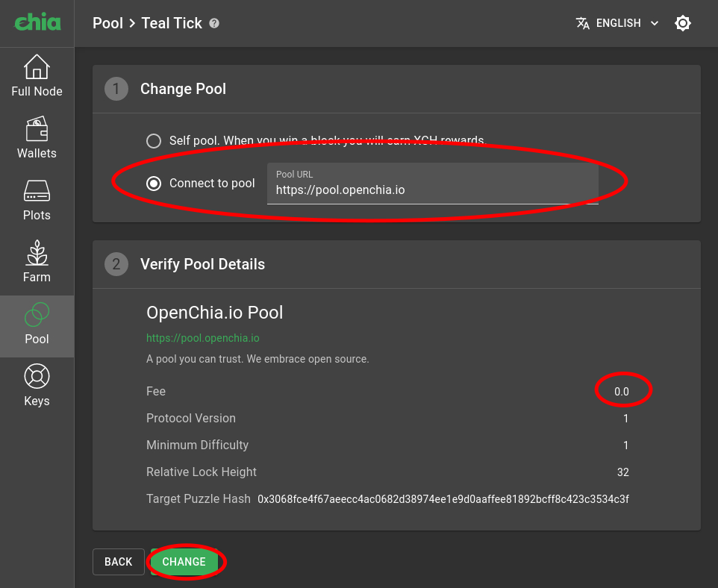Click the Target Puzzle Hash value
The width and height of the screenshot is (718, 588).
click(443, 498)
